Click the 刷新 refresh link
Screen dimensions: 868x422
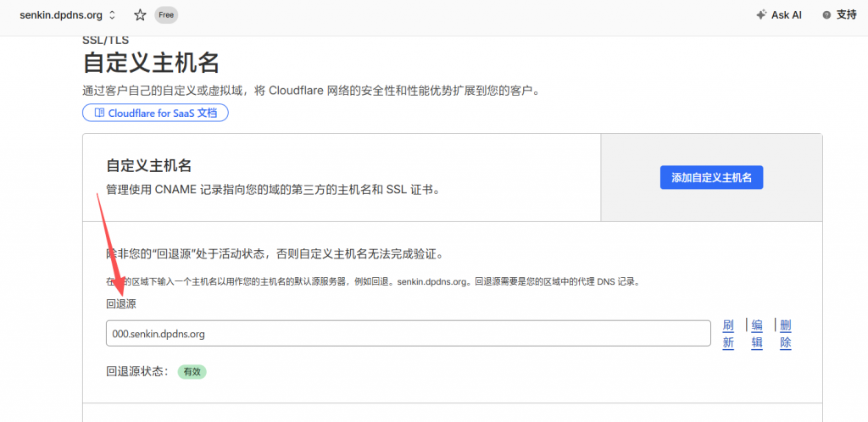pos(728,334)
